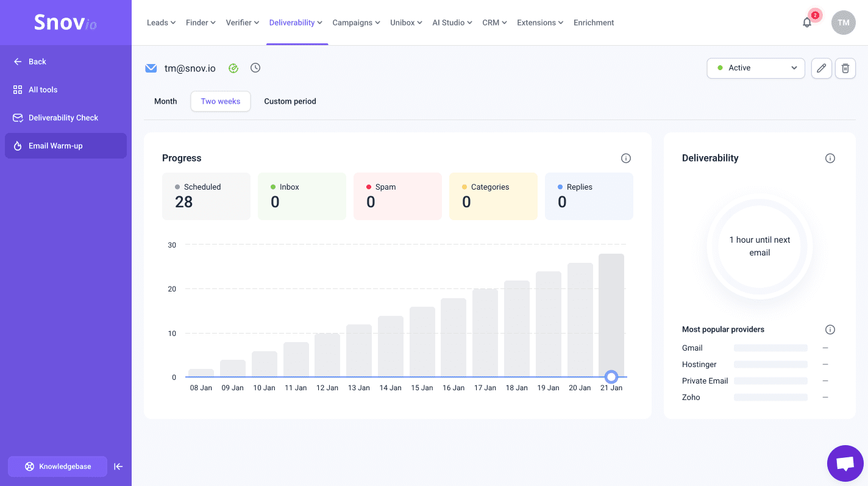This screenshot has height=486, width=868.
Task: Click the Most popular providers info icon
Action: coord(830,330)
